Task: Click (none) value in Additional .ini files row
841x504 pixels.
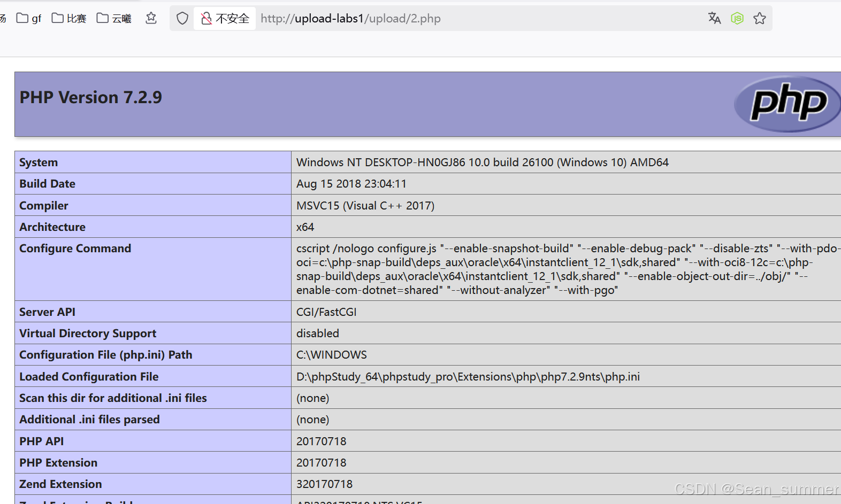Action: [x=313, y=420]
